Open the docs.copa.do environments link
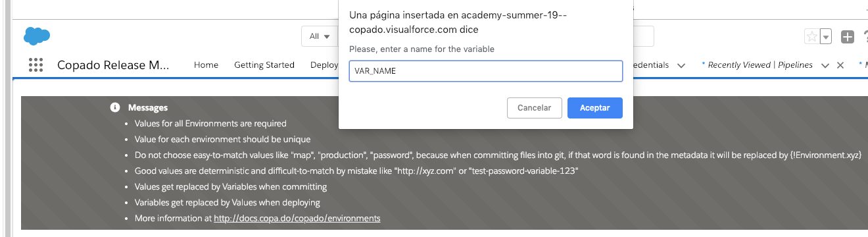The height and width of the screenshot is (237, 868). click(297, 218)
